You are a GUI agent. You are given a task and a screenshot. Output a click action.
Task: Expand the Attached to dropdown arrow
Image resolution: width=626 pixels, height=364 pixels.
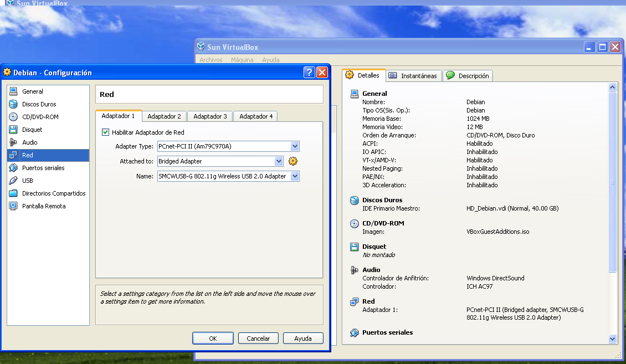click(x=279, y=161)
